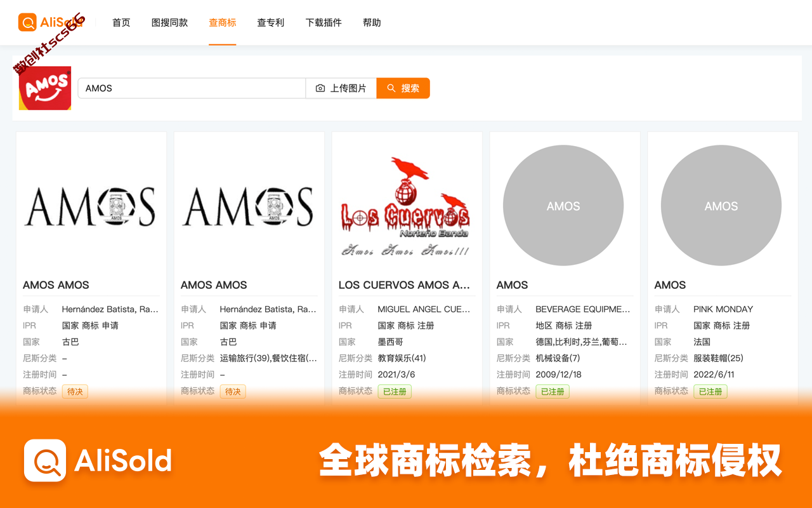The width and height of the screenshot is (812, 508).
Task: Open Los Cuervos trademark image
Action: [x=406, y=206]
